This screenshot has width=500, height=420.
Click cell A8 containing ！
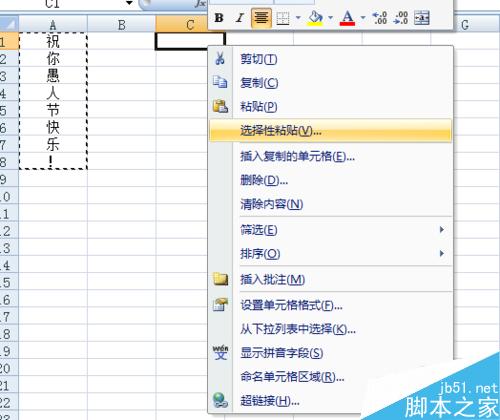(x=53, y=161)
